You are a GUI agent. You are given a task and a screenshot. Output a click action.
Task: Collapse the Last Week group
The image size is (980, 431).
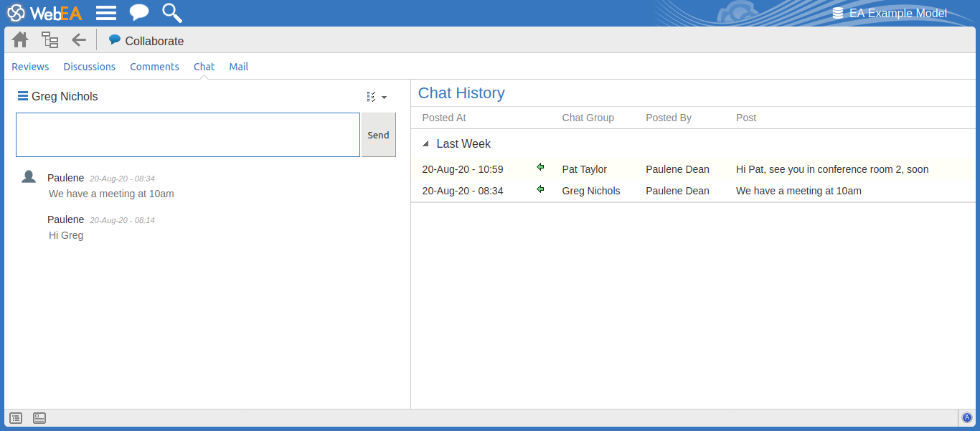tap(426, 144)
